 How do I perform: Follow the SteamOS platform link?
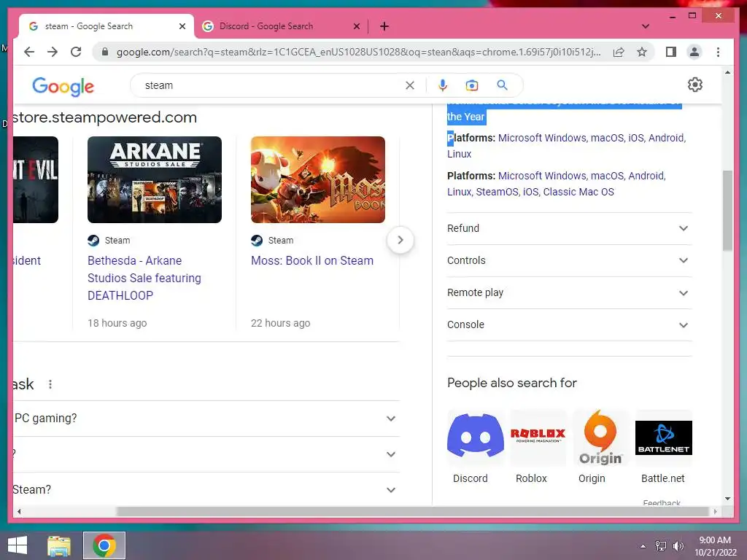pyautogui.click(x=497, y=192)
